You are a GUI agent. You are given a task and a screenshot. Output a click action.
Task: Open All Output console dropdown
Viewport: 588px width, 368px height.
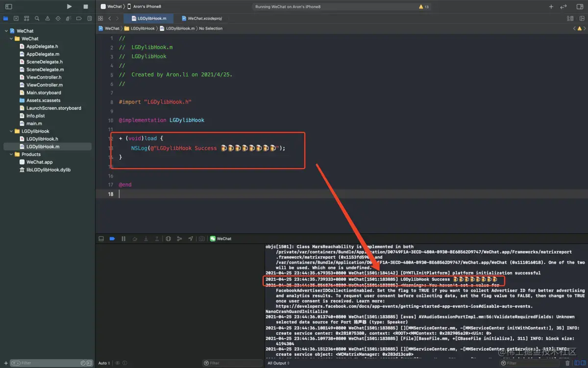pyautogui.click(x=278, y=363)
